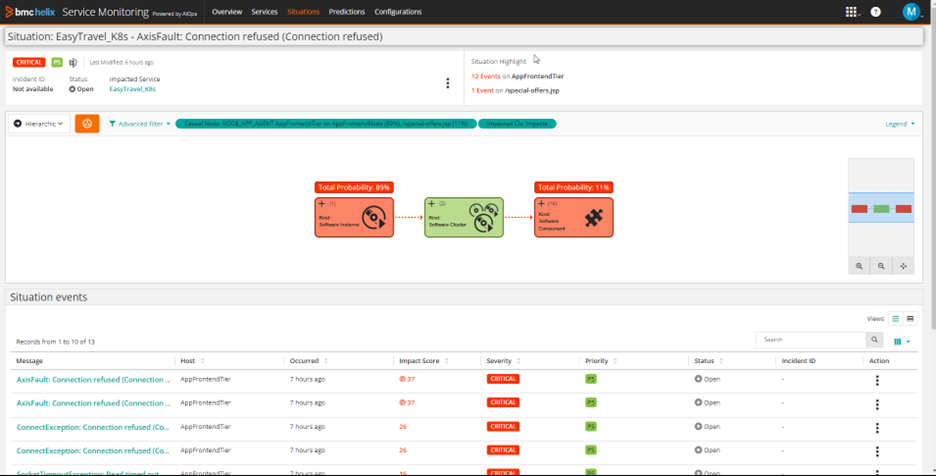
Task: Click inside the events Search field
Action: point(811,340)
